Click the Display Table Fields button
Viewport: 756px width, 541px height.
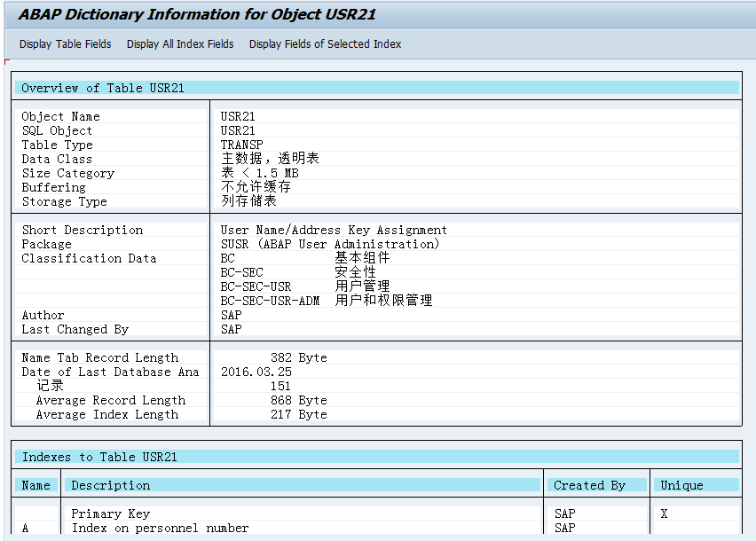[x=65, y=43]
